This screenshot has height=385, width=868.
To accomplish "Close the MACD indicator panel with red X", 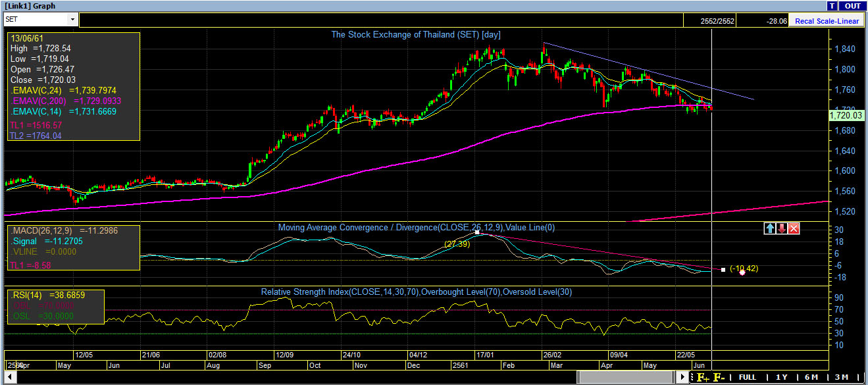I will pyautogui.click(x=794, y=228).
